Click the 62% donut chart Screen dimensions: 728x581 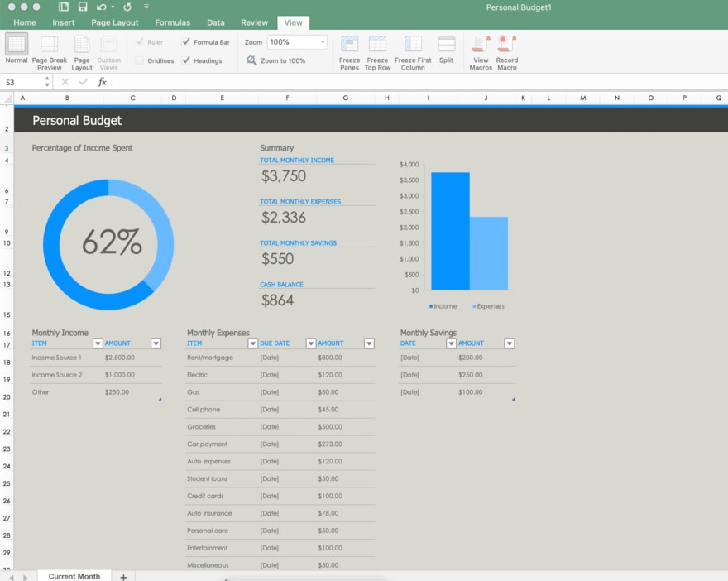[108, 245]
